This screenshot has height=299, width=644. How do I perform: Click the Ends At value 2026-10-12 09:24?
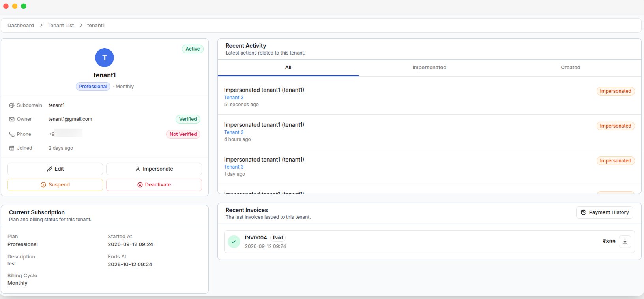pos(130,265)
